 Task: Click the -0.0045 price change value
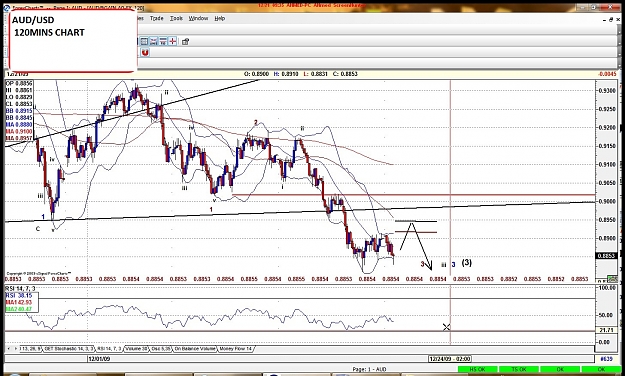click(x=607, y=74)
